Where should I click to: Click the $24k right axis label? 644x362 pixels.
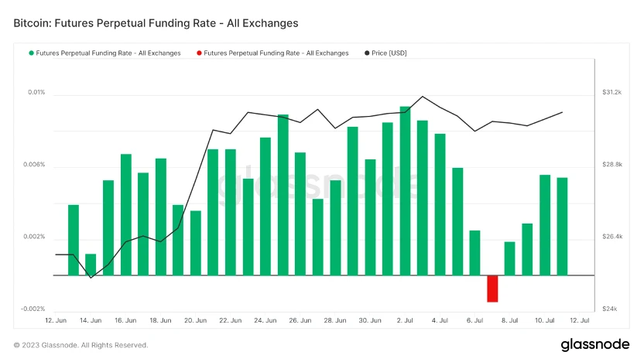pyautogui.click(x=609, y=309)
